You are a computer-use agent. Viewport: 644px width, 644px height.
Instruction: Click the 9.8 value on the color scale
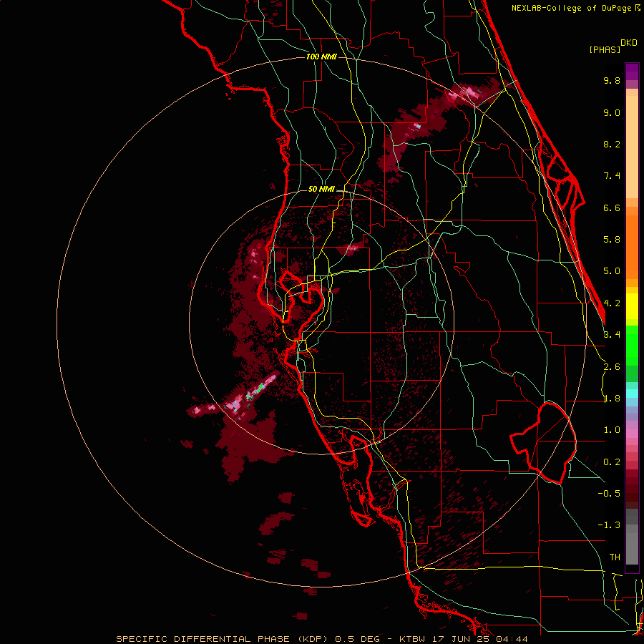pos(612,80)
